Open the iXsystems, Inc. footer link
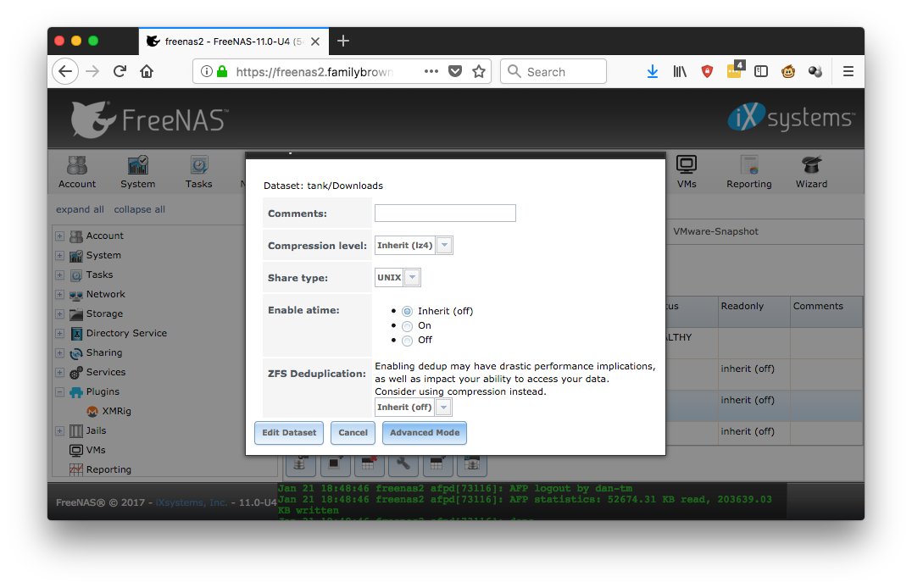 [192, 502]
